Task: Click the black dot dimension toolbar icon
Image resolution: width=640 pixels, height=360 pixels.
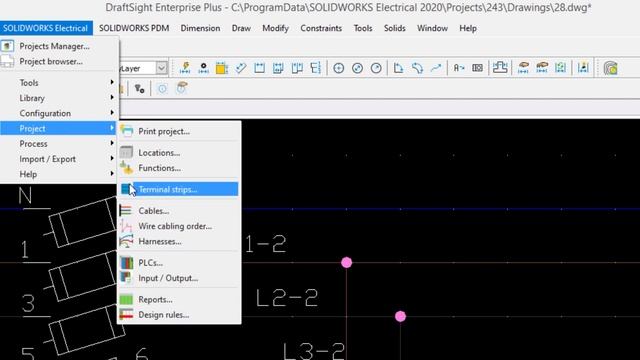Action: tap(203, 68)
